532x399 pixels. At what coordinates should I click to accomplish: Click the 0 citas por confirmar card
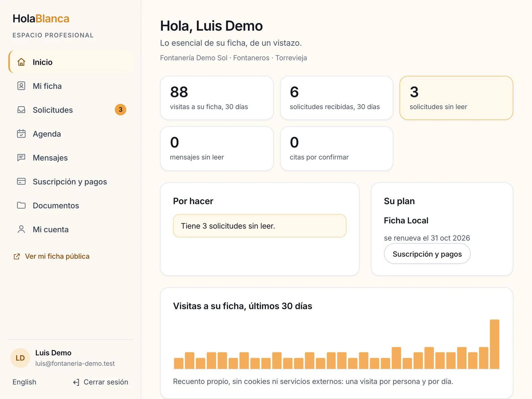pos(336,149)
